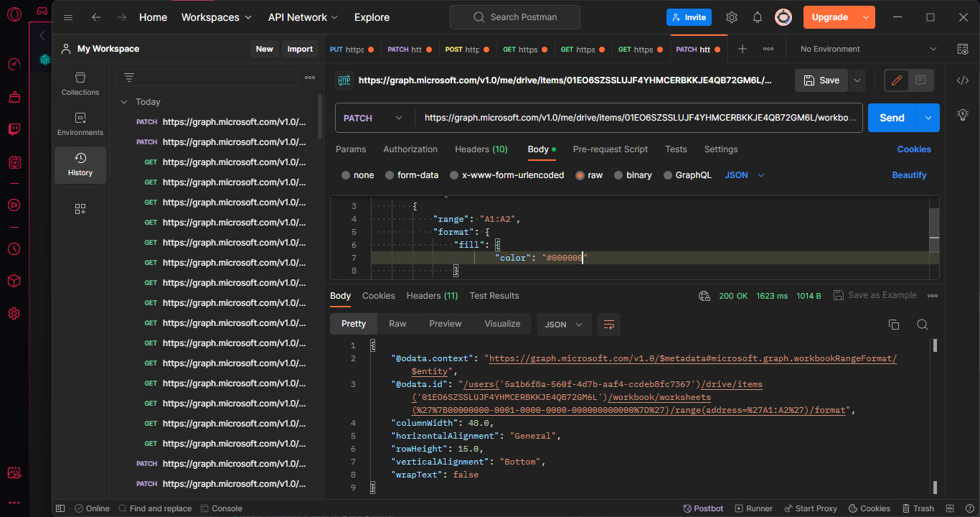
Task: Open the tab overflow options
Action: pyautogui.click(x=768, y=49)
